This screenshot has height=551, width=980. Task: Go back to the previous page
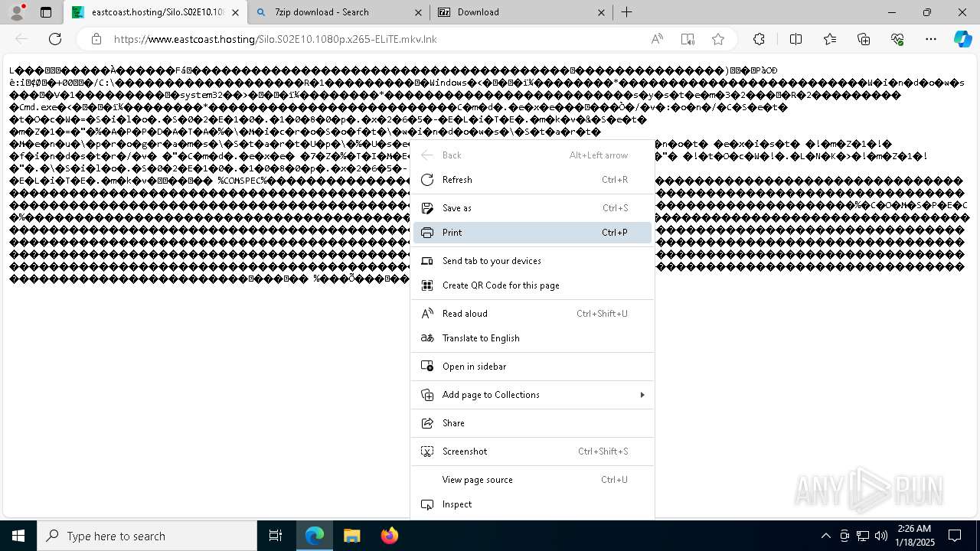click(x=21, y=39)
